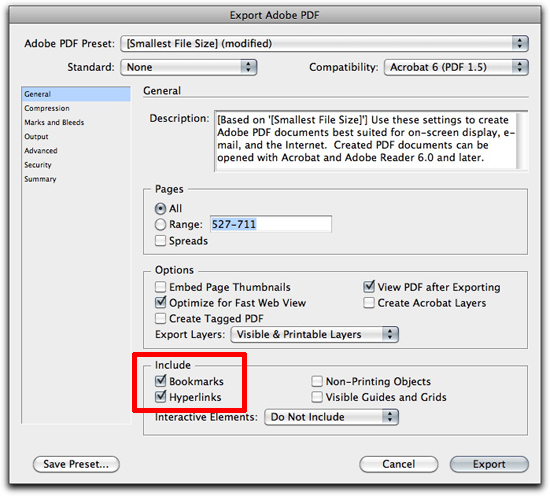Go to the Advanced settings section

click(41, 150)
